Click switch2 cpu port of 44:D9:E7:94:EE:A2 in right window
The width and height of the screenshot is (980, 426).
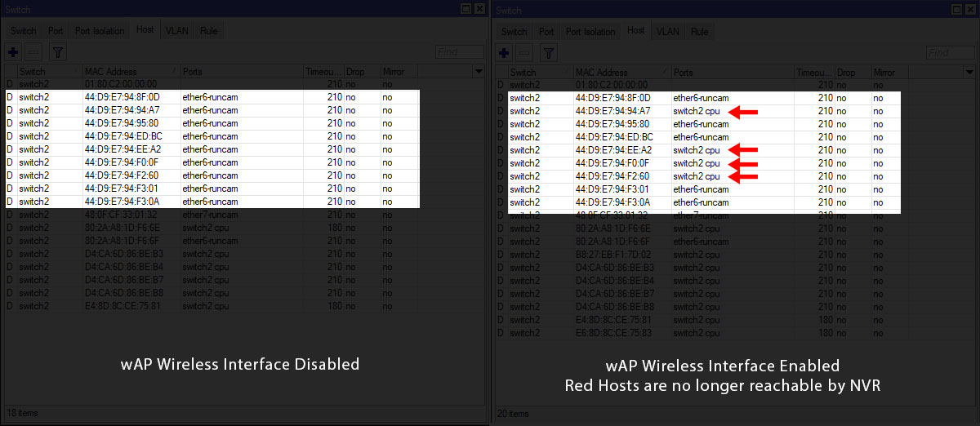point(697,150)
